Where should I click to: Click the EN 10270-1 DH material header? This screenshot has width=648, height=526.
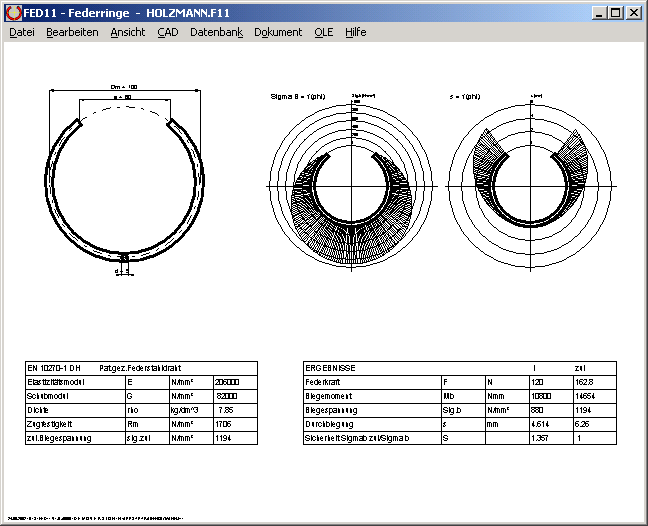coord(54,368)
